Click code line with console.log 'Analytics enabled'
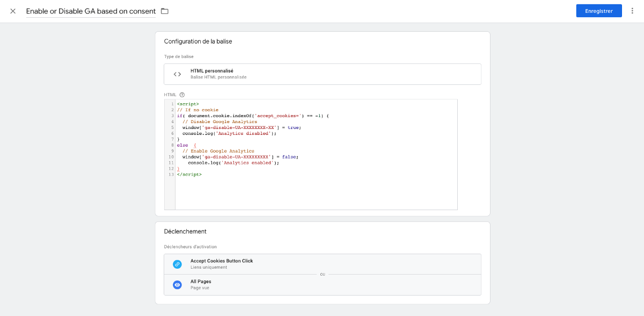The height and width of the screenshot is (316, 644). (233, 163)
